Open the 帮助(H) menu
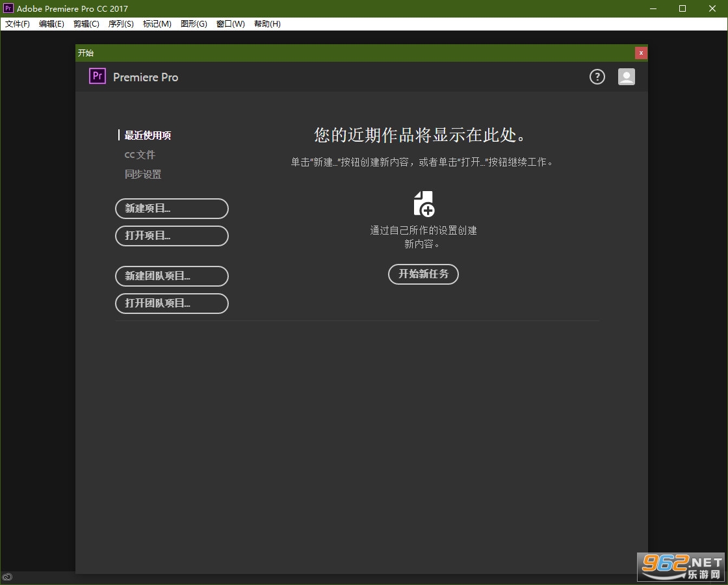This screenshot has width=728, height=585. pos(267,24)
